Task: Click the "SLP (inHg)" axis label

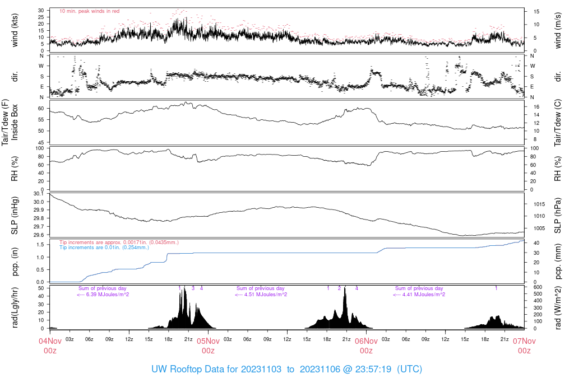Action: pos(15,216)
